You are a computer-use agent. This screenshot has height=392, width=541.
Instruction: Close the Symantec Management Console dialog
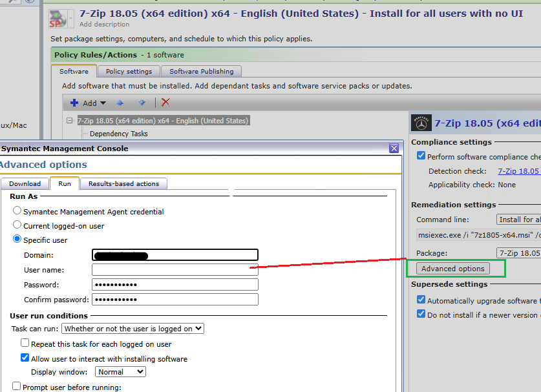point(394,149)
